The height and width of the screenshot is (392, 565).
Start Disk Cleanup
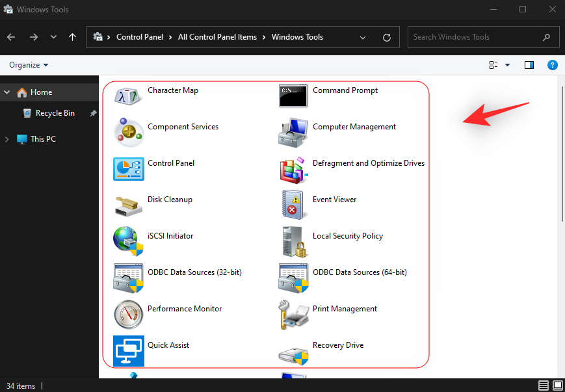pos(170,200)
